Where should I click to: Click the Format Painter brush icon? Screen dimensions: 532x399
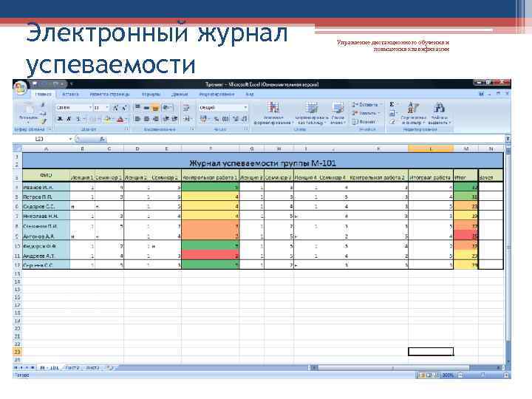pyautogui.click(x=43, y=121)
